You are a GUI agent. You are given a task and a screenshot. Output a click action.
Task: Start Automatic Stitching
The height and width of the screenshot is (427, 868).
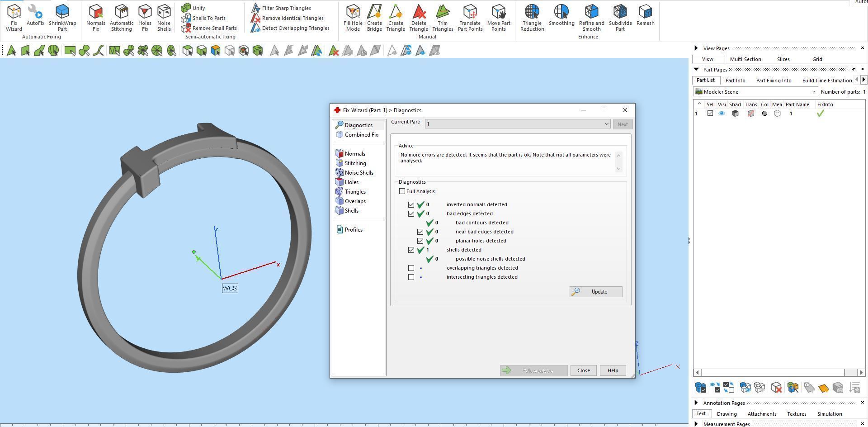coord(122,18)
